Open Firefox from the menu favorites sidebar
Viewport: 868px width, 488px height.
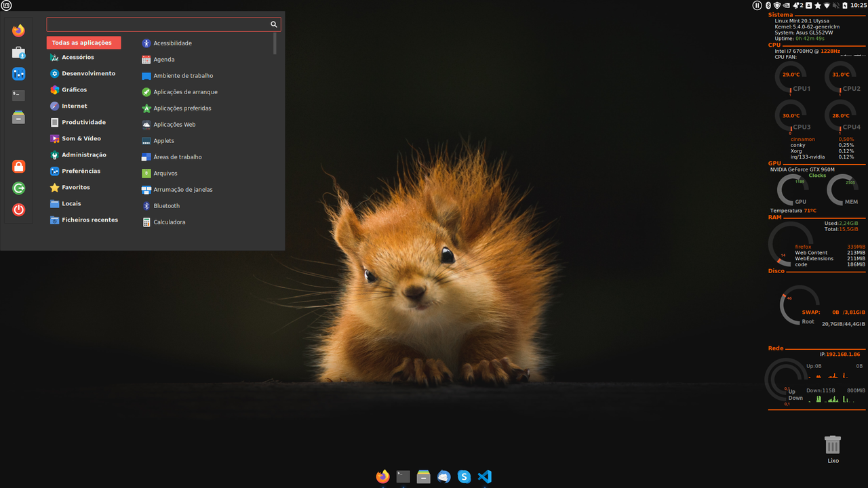pos(18,30)
